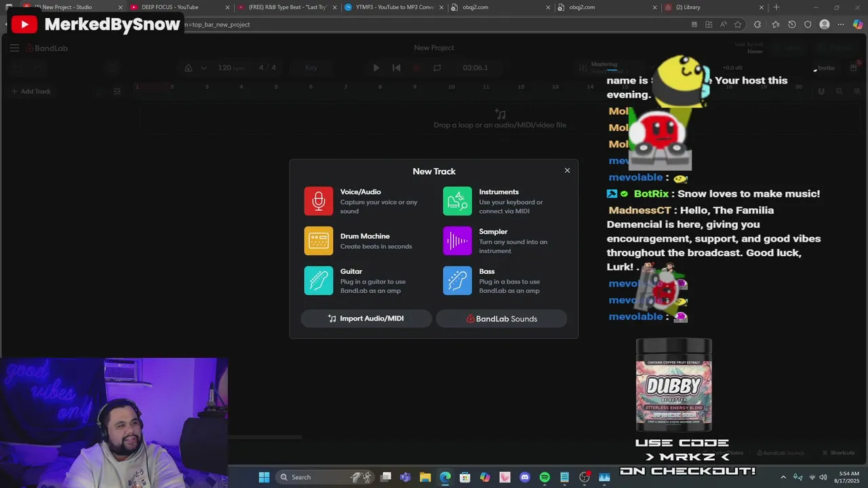
Task: Open browser extensions puzzle icon
Action: (x=757, y=24)
